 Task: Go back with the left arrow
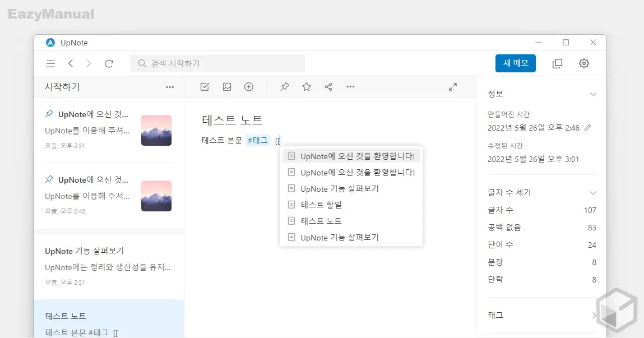[71, 63]
